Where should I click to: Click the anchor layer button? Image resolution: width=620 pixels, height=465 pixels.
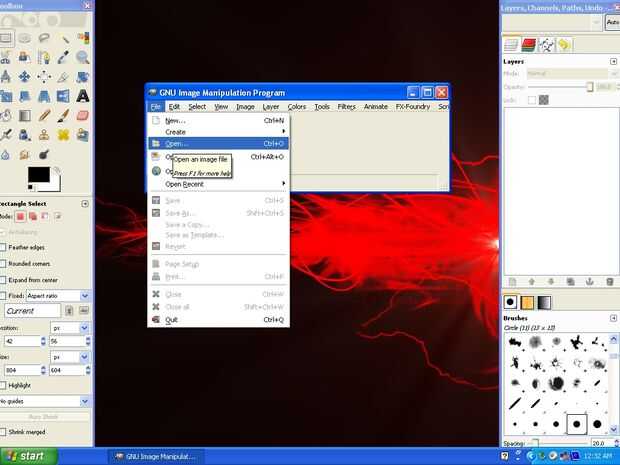pos(590,282)
